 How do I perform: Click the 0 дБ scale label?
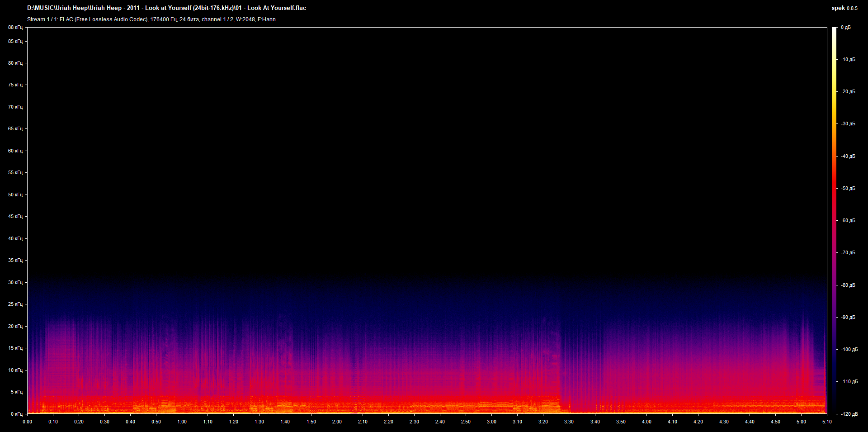[845, 28]
